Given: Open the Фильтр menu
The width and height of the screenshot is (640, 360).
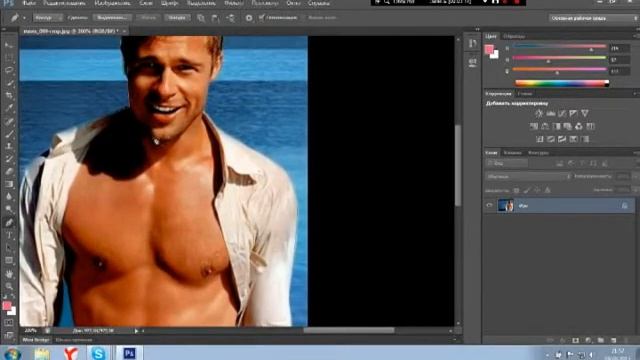Looking at the screenshot, I should (233, 3).
